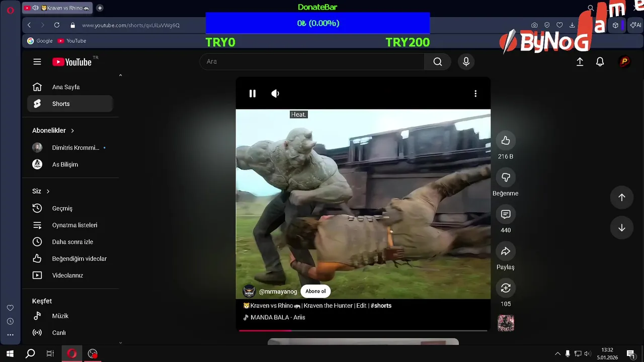Go back with the browser back arrow

pos(29,25)
